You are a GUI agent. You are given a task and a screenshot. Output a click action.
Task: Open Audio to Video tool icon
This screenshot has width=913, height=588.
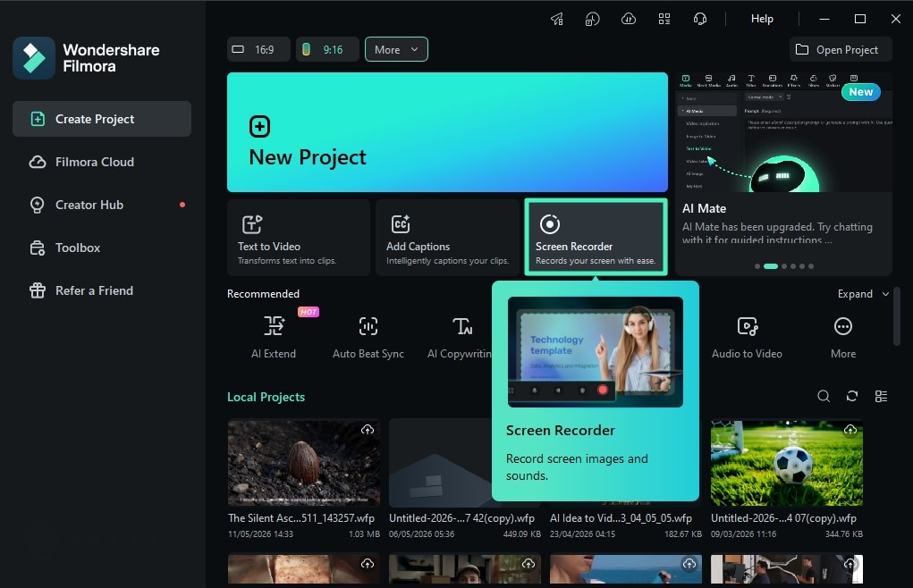(x=747, y=326)
